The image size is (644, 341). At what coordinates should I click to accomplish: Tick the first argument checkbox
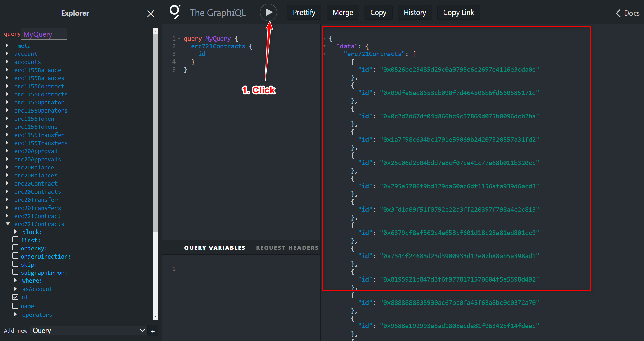(15, 239)
